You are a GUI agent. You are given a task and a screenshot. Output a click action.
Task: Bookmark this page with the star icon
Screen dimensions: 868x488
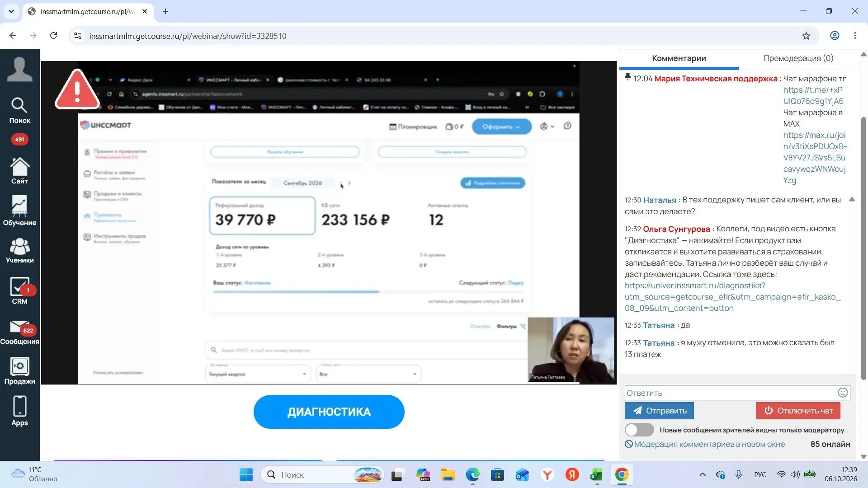(x=806, y=36)
